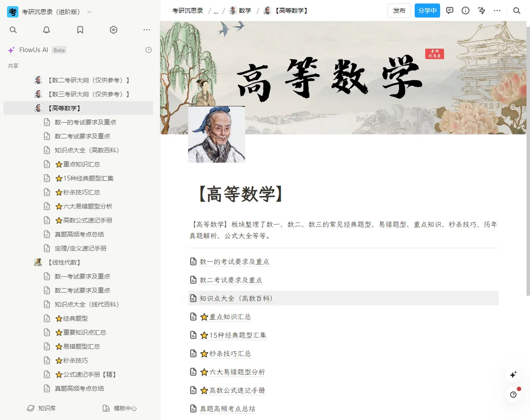This screenshot has width=530, height=420.
Task: Open the top-right search icon
Action: [x=517, y=11]
